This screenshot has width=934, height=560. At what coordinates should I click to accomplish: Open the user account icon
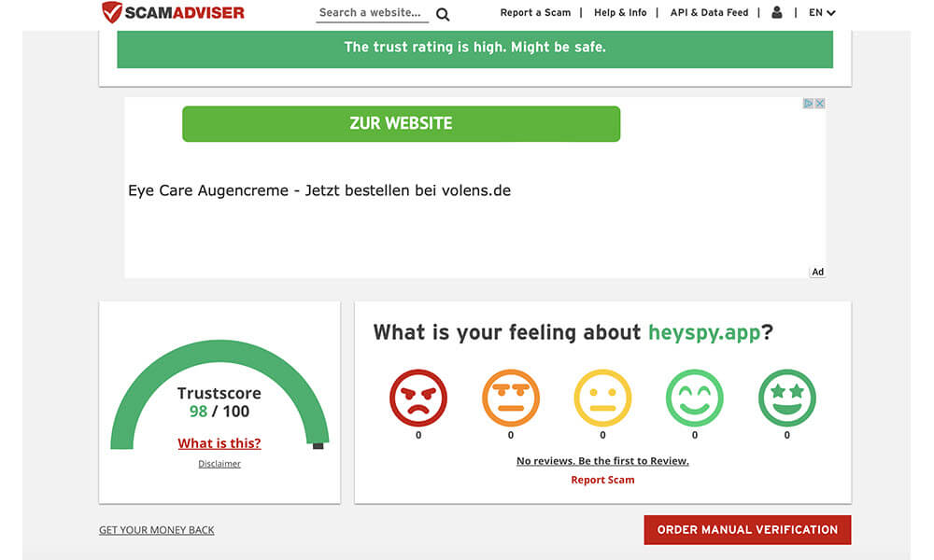pyautogui.click(x=776, y=12)
